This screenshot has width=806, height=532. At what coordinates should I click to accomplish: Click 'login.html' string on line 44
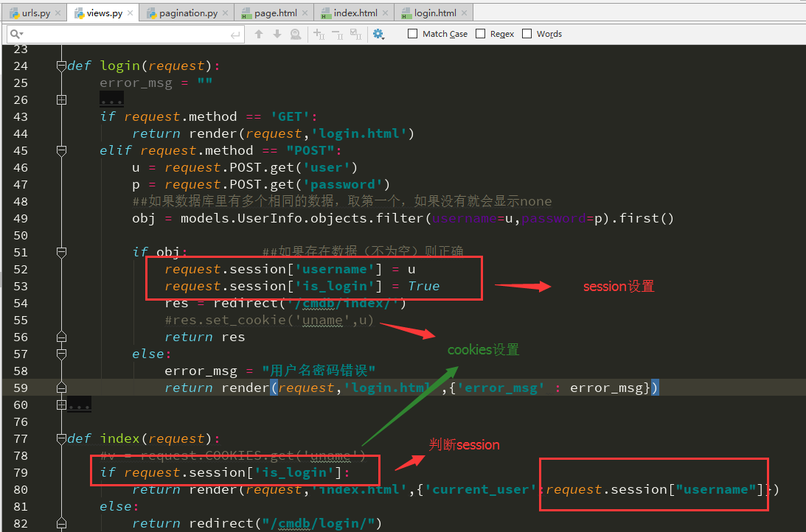359,133
